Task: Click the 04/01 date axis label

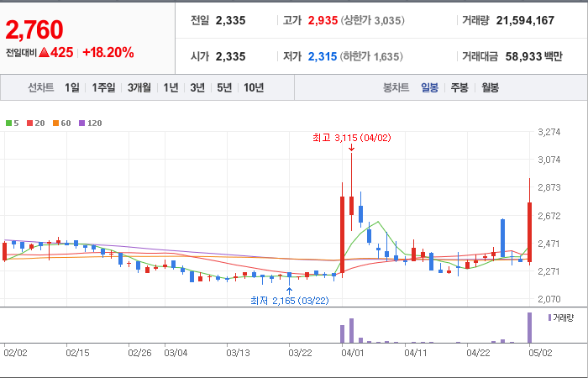Action: pos(352,354)
